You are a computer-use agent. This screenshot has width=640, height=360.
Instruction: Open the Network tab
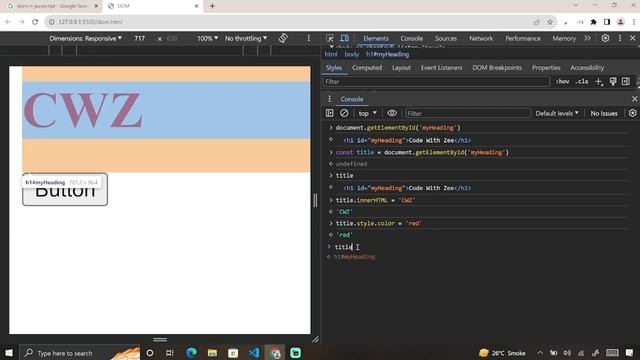click(x=481, y=38)
